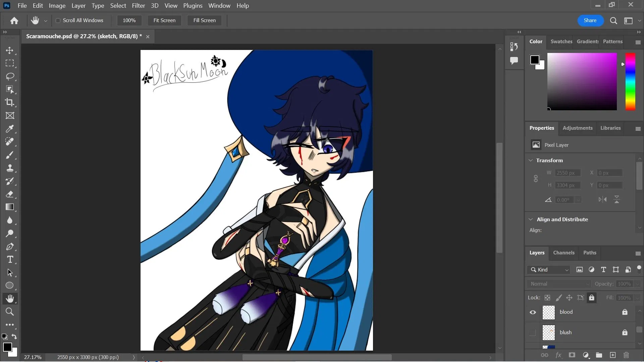Enable Scroll All Windows checkbox
This screenshot has height=362, width=644.
[x=58, y=20]
